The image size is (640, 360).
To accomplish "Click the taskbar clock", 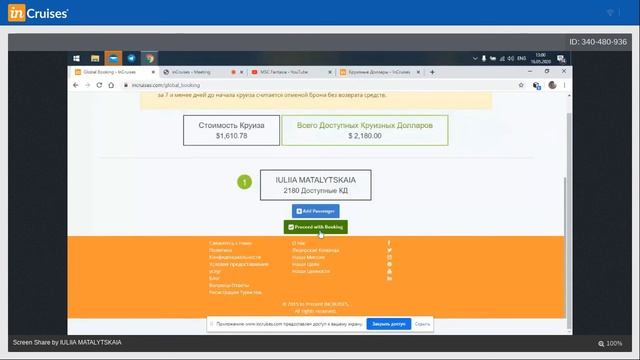I will (x=540, y=58).
